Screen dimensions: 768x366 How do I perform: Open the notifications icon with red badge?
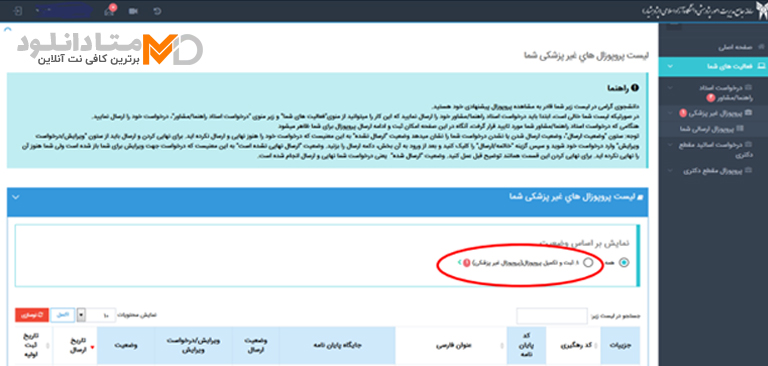(110, 11)
